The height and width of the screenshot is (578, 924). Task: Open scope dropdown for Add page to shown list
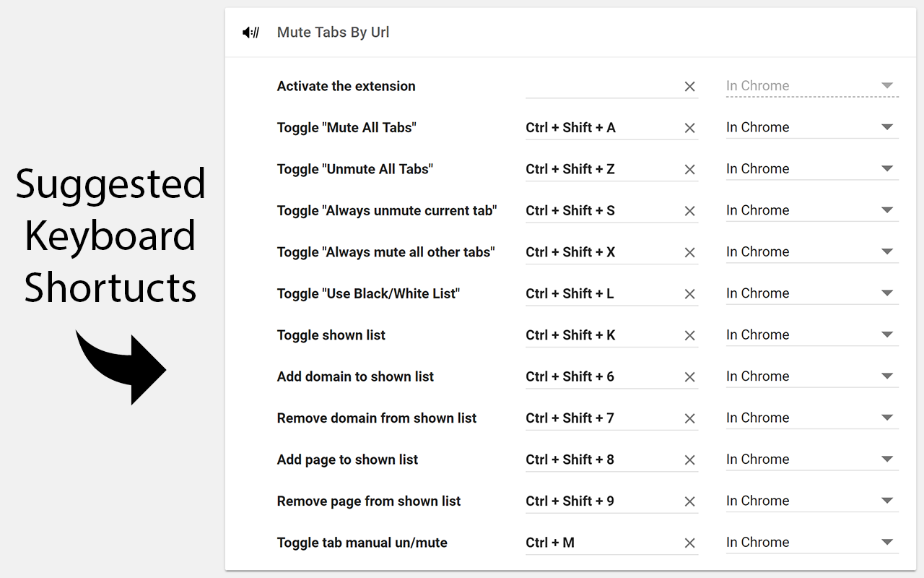[812, 460]
